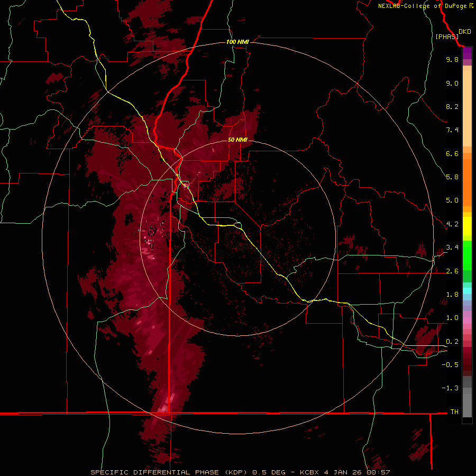The height and width of the screenshot is (476, 476).
Task: Click the 50 NMI range ring label
Action: [x=237, y=140]
